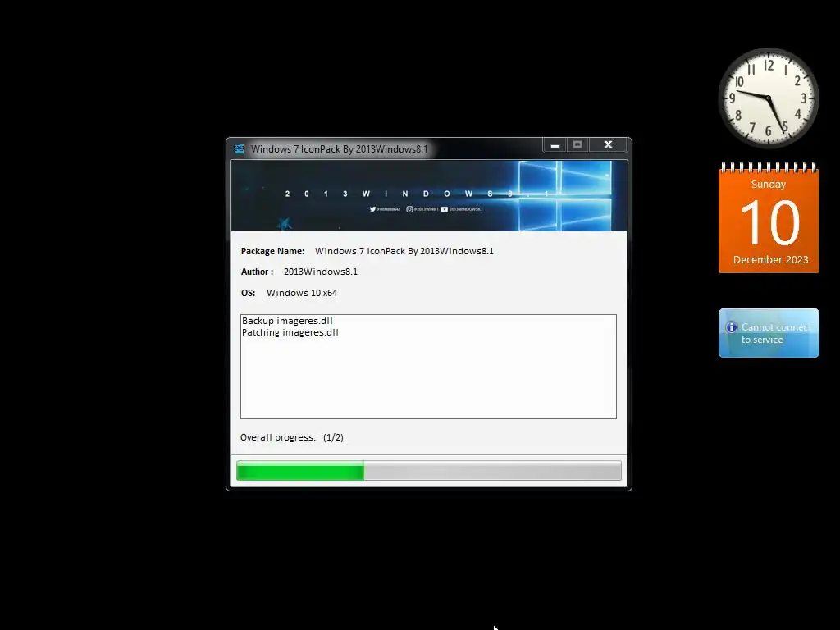
Task: Click 'Sunday' on the calendar gadget
Action: pos(768,185)
